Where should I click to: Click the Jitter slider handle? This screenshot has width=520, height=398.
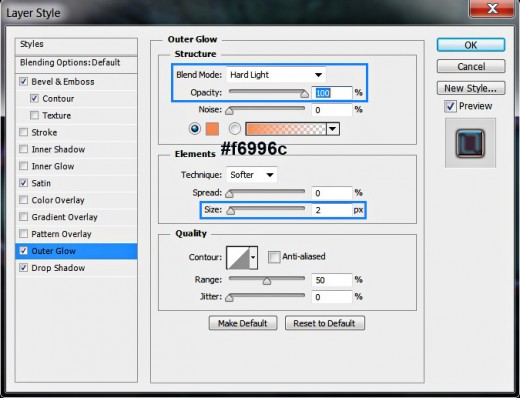229,298
